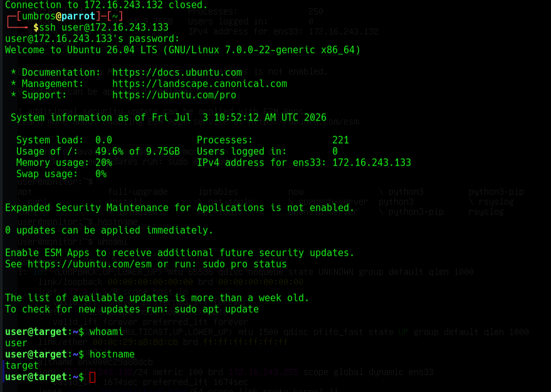
Task: Open the https://landscape.canonical.com management link
Action: coord(199,83)
